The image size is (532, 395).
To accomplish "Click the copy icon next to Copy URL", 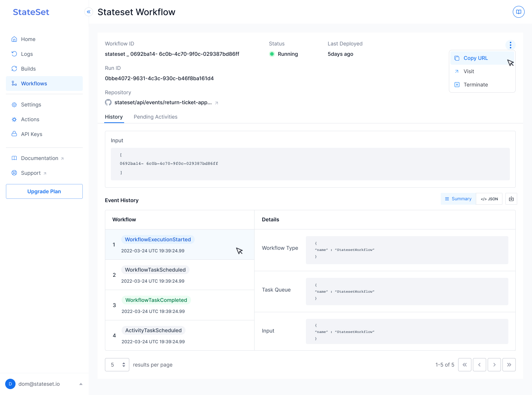I will point(457,58).
